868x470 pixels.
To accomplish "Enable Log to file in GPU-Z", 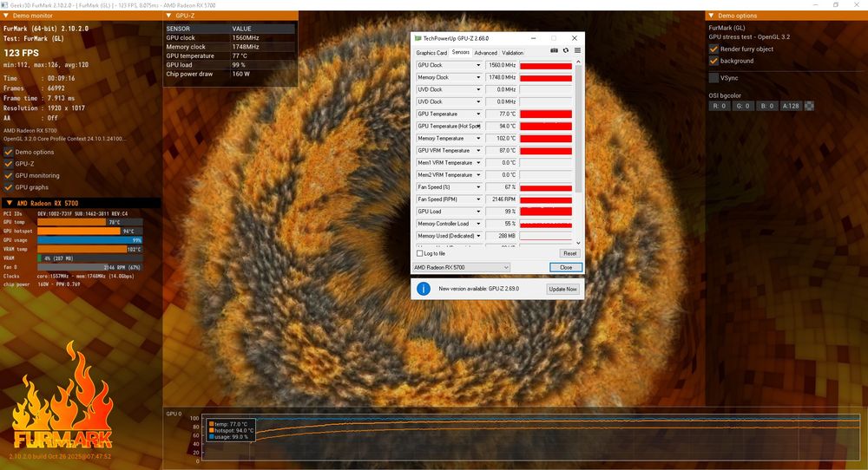I will [x=419, y=253].
